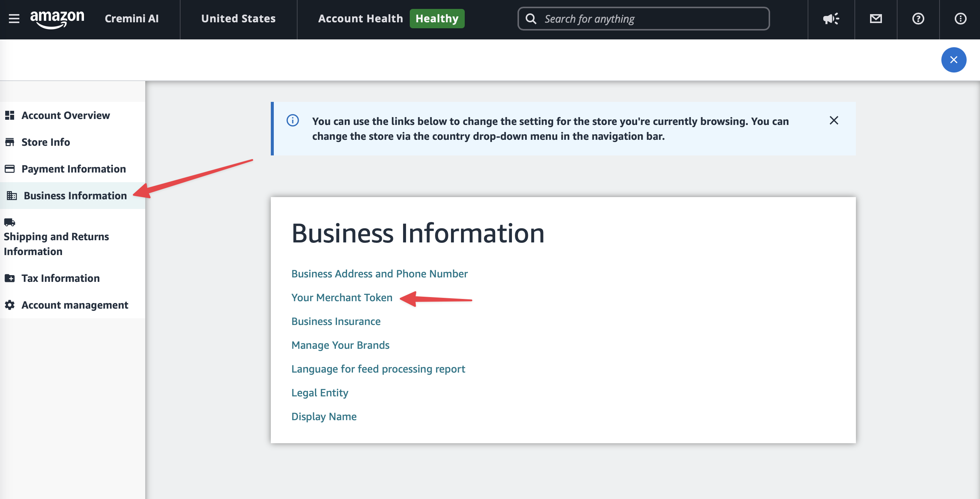Open Manage Your Brands link
Screen dimensions: 980x499
340,345
